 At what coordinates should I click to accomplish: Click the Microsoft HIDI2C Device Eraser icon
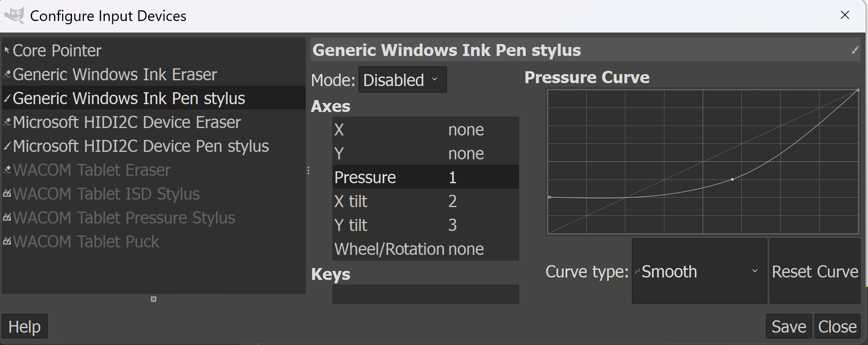(7, 122)
